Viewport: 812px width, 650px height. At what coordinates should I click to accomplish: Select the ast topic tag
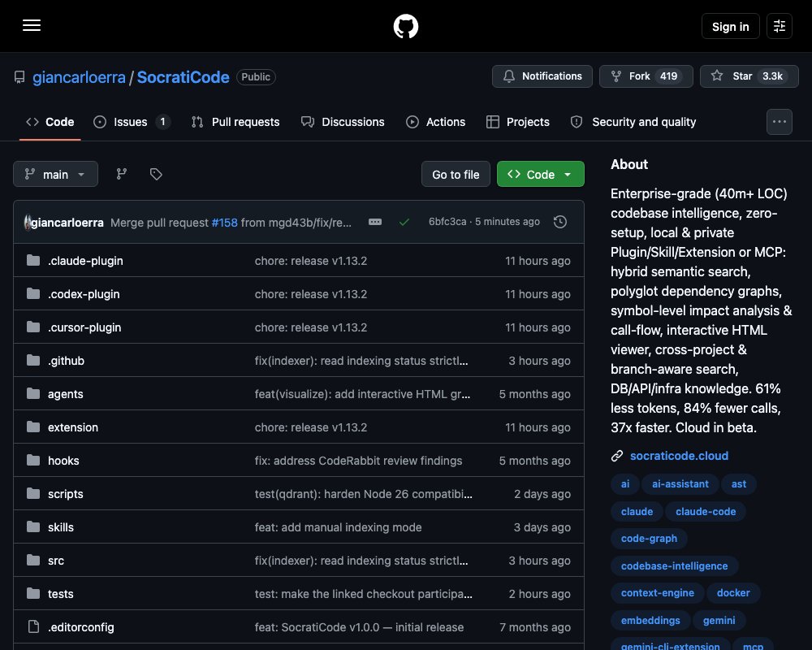pyautogui.click(x=738, y=483)
